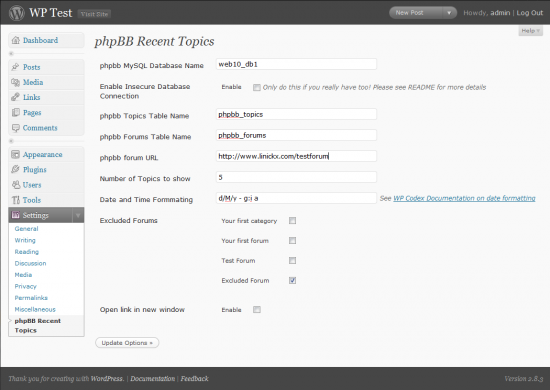Image resolution: width=550 pixels, height=390 pixels.
Task: Click the WordPress logo icon
Action: (16, 13)
